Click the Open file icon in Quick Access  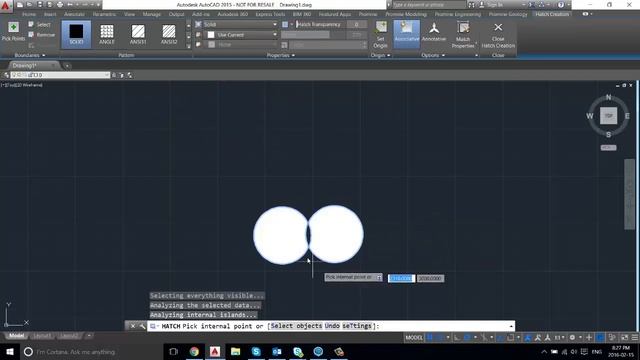click(x=29, y=4)
